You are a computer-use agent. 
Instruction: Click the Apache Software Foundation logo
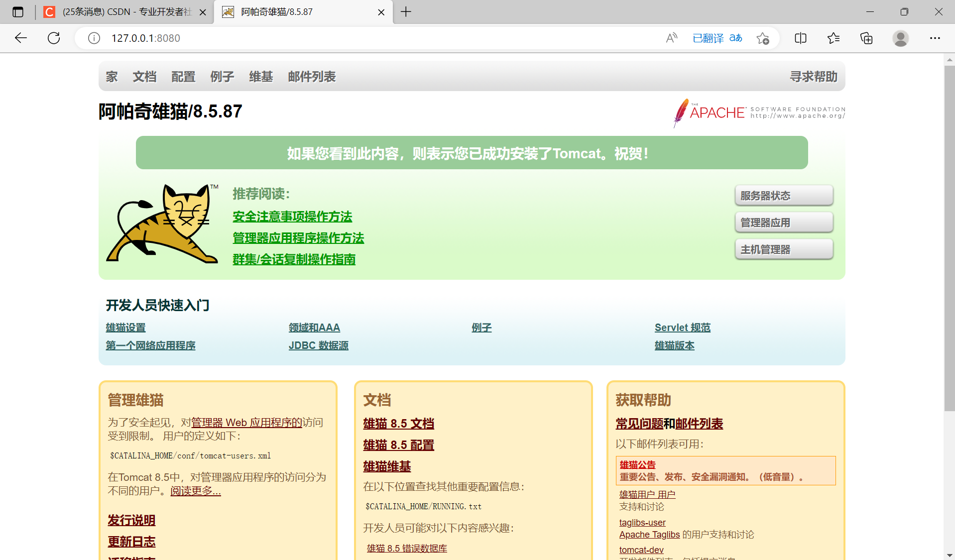click(x=759, y=113)
